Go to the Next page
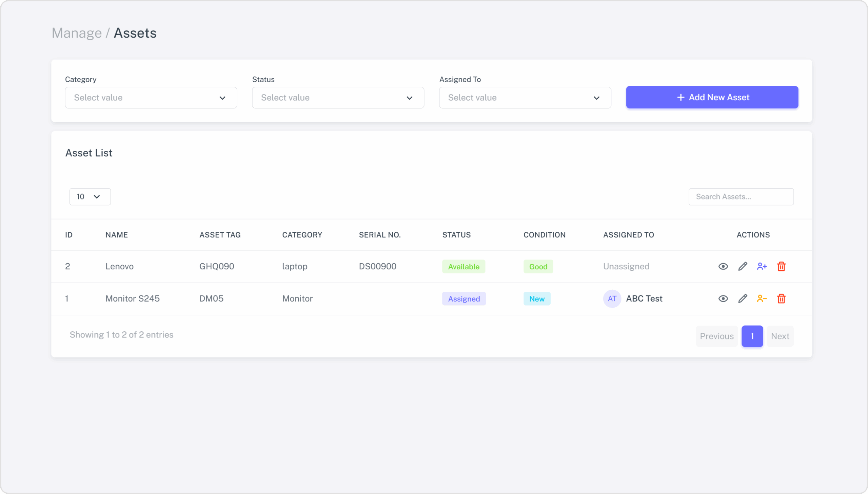Image resolution: width=868 pixels, height=494 pixels. (x=780, y=336)
